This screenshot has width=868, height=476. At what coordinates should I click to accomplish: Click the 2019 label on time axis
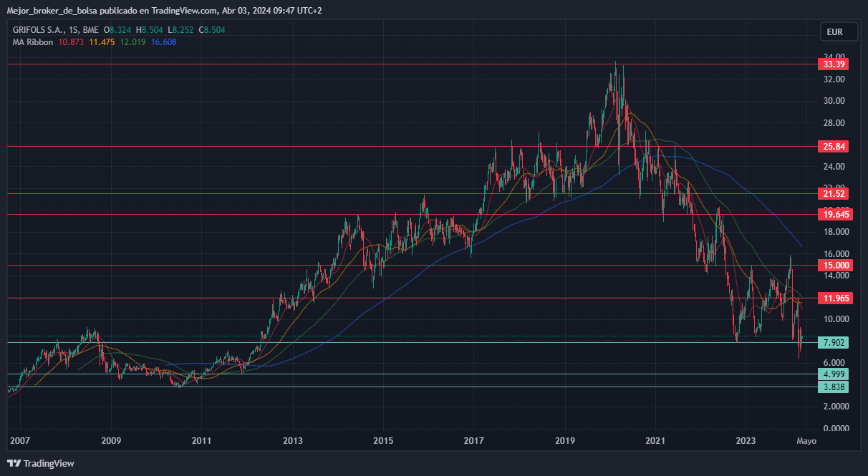point(565,441)
